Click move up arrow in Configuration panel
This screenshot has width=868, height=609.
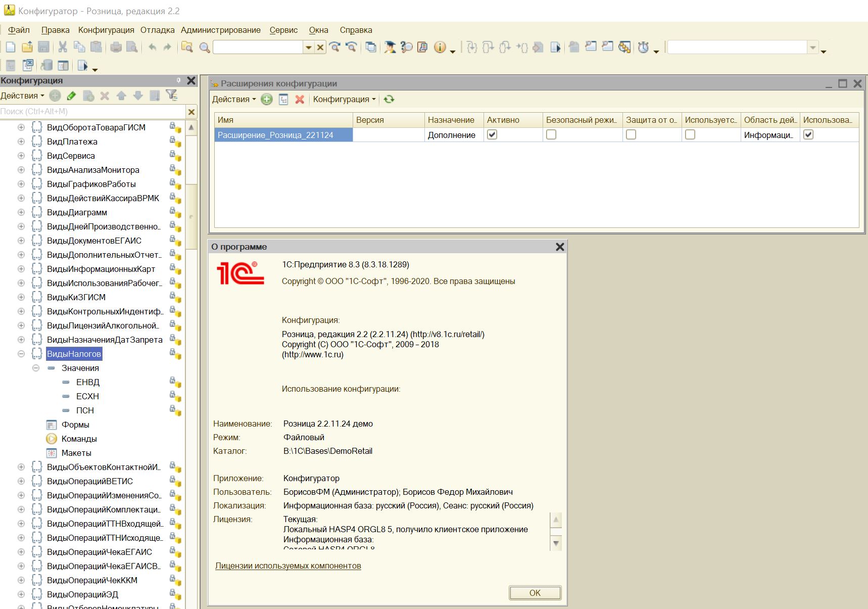pos(121,96)
